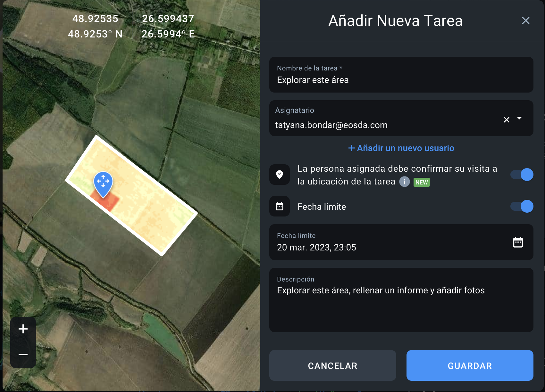The image size is (545, 392).
Task: Clear the selected assignee with X icon
Action: tap(507, 120)
